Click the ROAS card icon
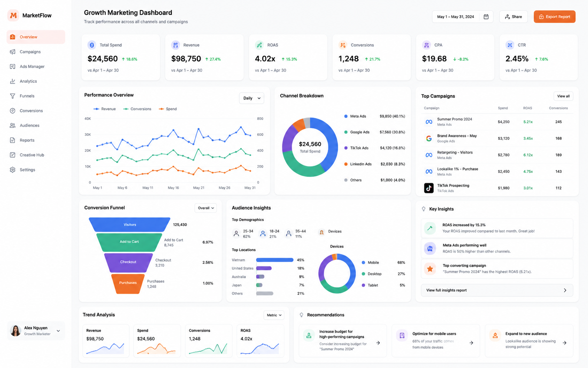Image resolution: width=588 pixels, height=368 pixels. click(259, 45)
